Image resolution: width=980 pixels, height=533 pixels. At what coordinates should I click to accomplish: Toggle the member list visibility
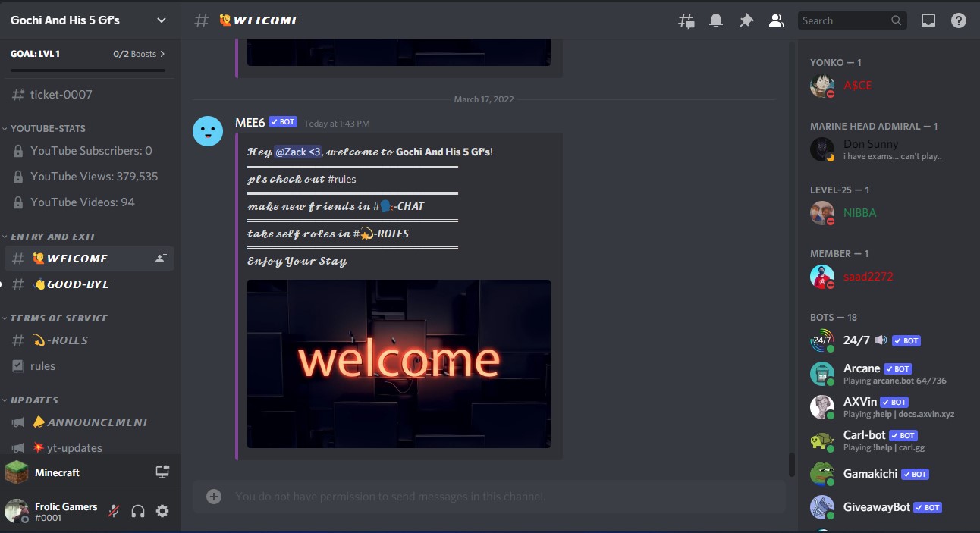pos(776,21)
